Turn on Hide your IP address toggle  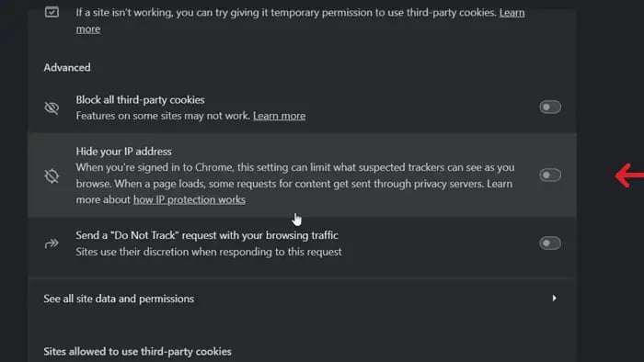tap(550, 175)
